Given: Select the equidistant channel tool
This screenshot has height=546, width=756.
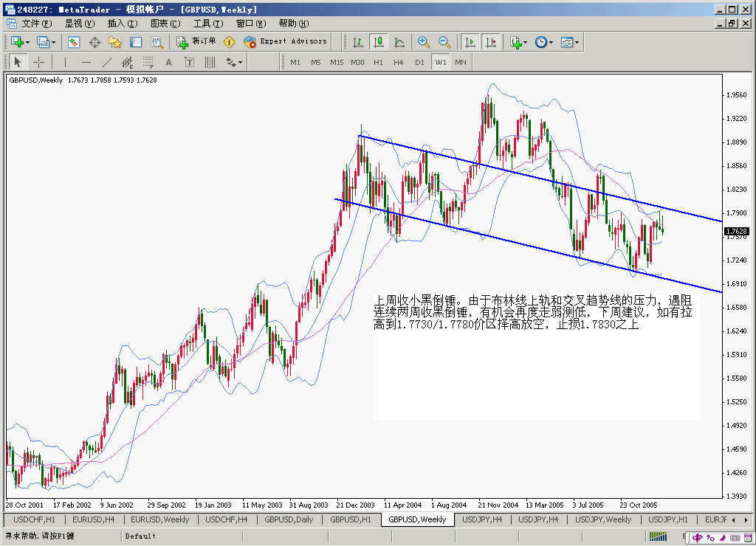Looking at the screenshot, I should [x=127, y=62].
